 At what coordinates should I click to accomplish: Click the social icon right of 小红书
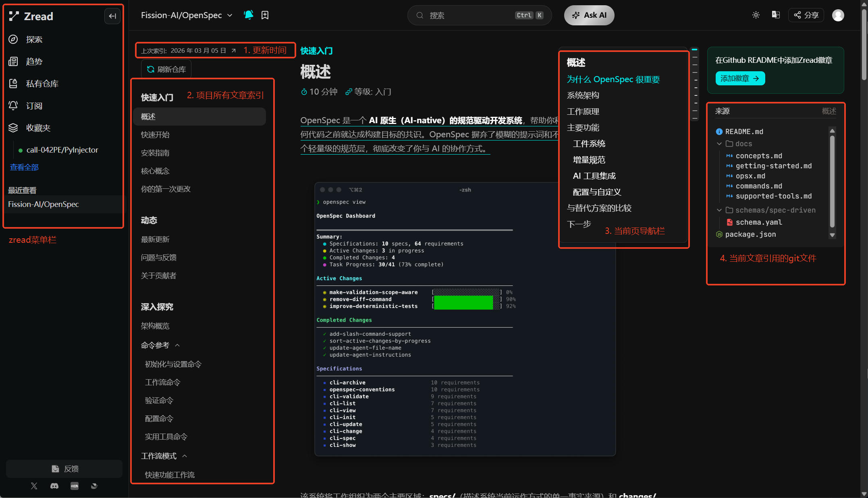tap(94, 486)
